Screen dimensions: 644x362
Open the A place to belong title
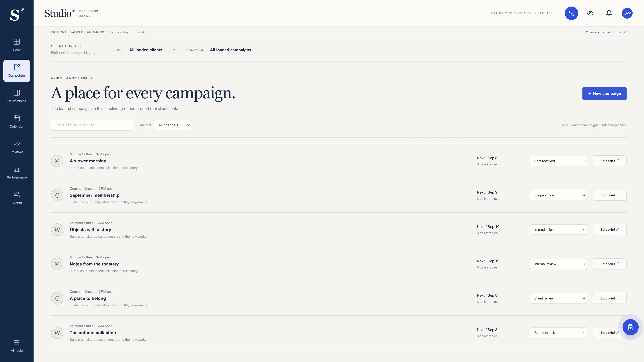88,298
